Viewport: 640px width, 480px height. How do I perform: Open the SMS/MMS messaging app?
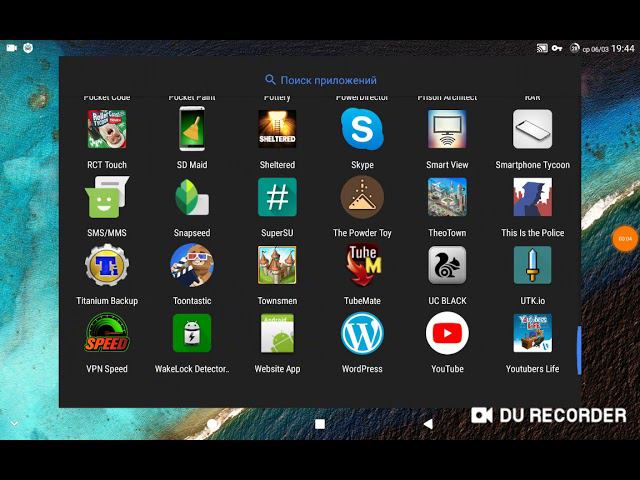point(107,197)
